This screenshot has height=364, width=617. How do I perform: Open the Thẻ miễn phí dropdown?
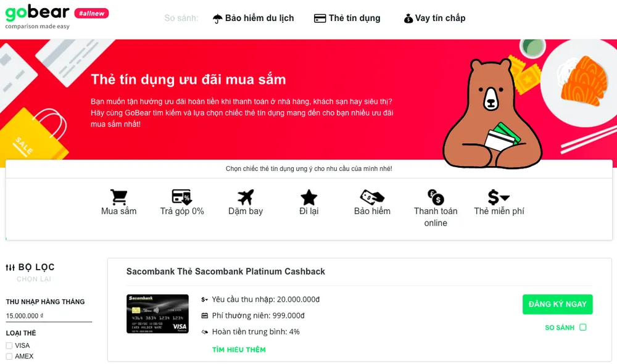(498, 196)
